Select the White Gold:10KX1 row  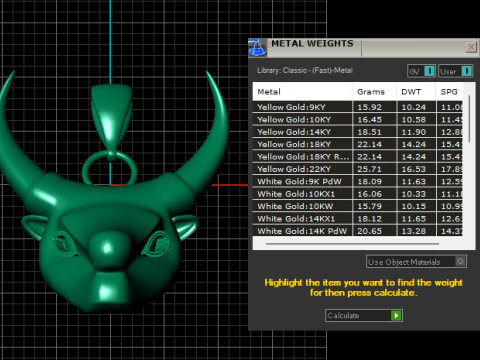[x=358, y=194]
